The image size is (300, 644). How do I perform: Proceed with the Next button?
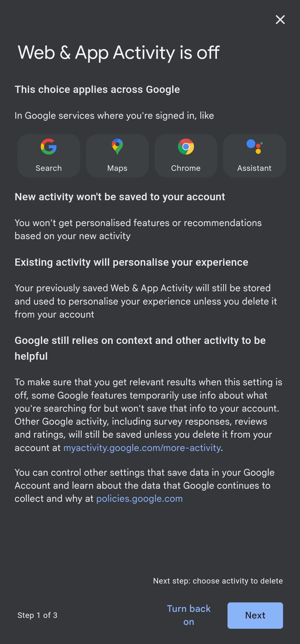[255, 615]
